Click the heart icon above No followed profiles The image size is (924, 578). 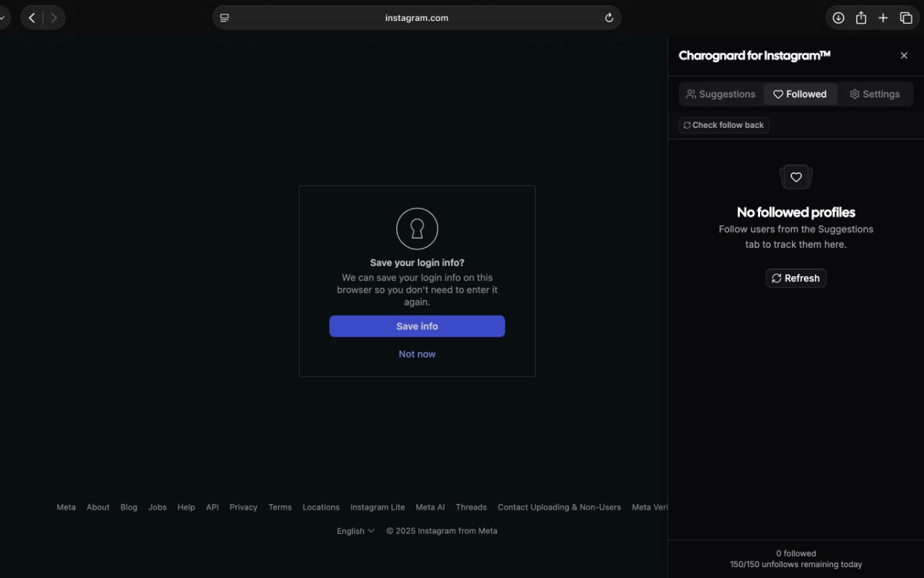pos(796,177)
